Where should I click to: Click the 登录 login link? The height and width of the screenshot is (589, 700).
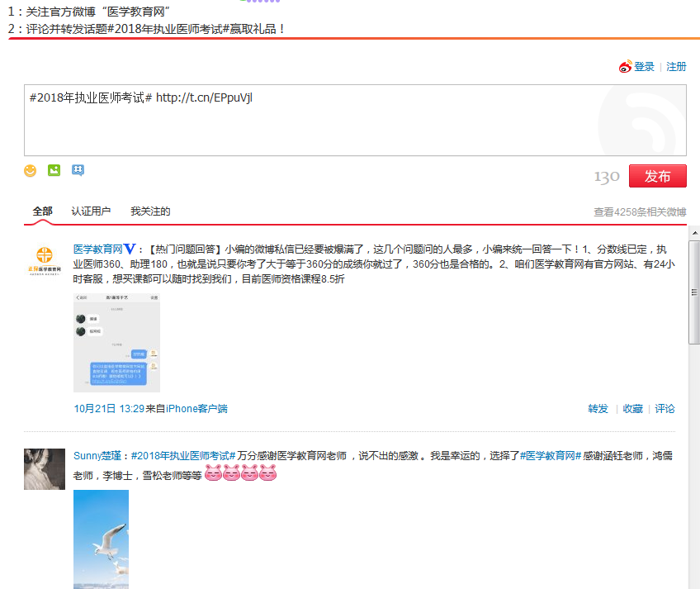pos(644,67)
